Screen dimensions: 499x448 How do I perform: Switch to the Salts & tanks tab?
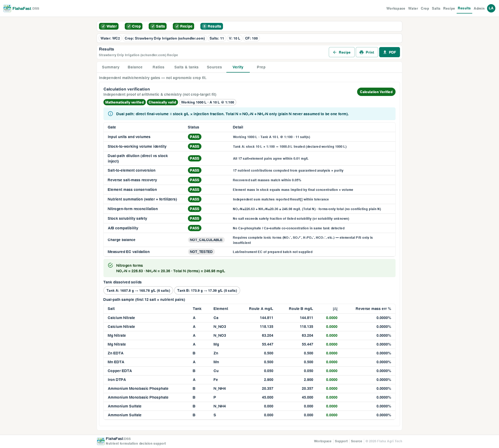coord(186,67)
